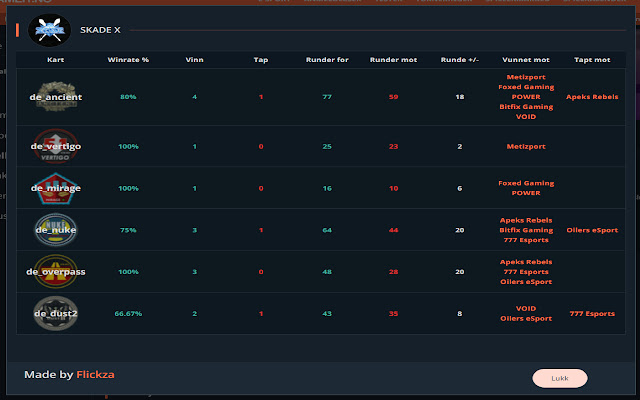The width and height of the screenshot is (640, 400).
Task: Select the de_vertigo map icon
Action: coord(56,146)
